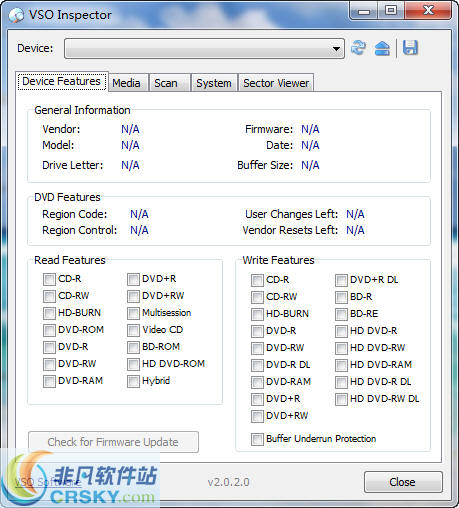Viewport: 459px width, 508px height.
Task: Click the eject drive icon
Action: (x=382, y=48)
